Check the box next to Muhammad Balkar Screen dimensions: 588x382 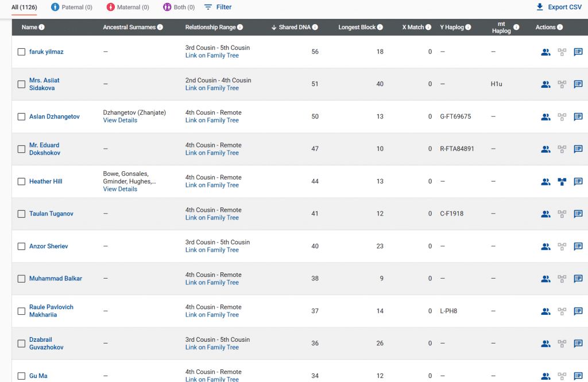(21, 279)
